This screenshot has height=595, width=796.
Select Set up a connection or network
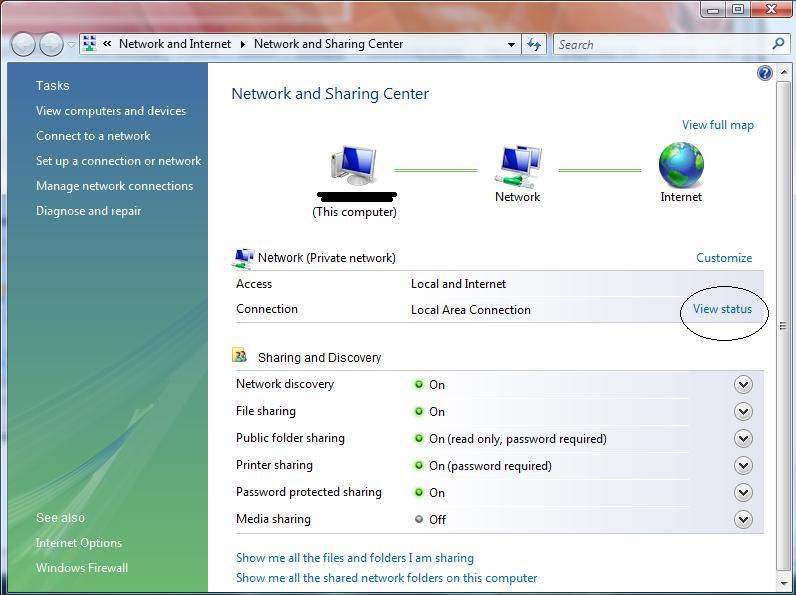pyautogui.click(x=118, y=161)
